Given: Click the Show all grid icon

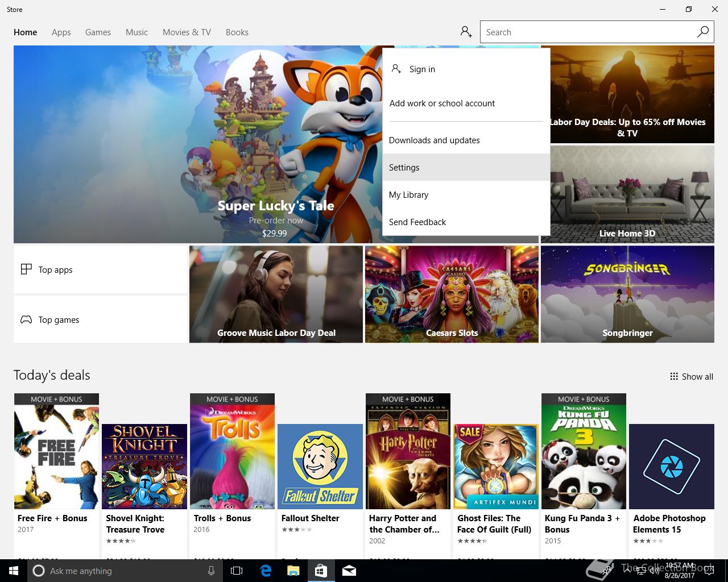Looking at the screenshot, I should 674,376.
